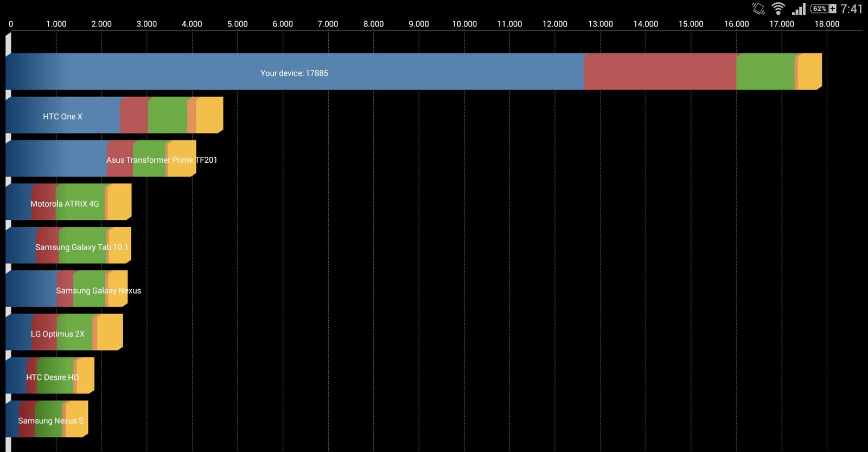The image size is (868, 452).
Task: Click the red segment of Your device bar
Action: [660, 72]
